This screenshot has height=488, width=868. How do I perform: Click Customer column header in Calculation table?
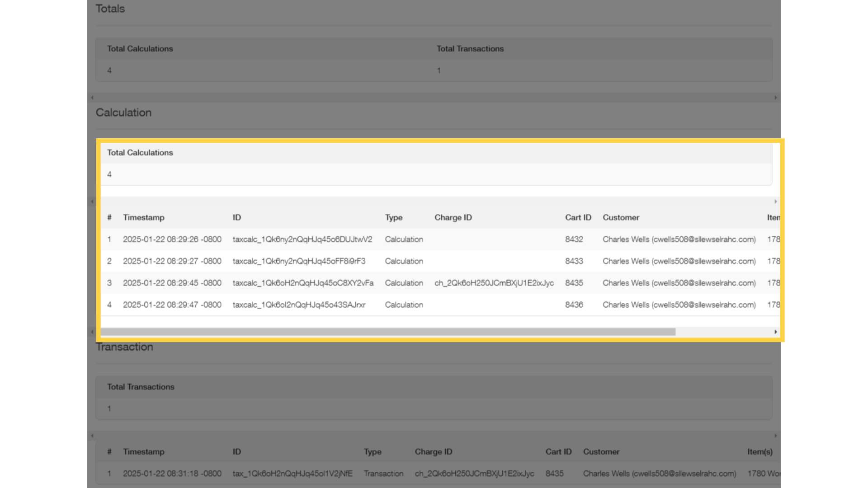(x=621, y=217)
